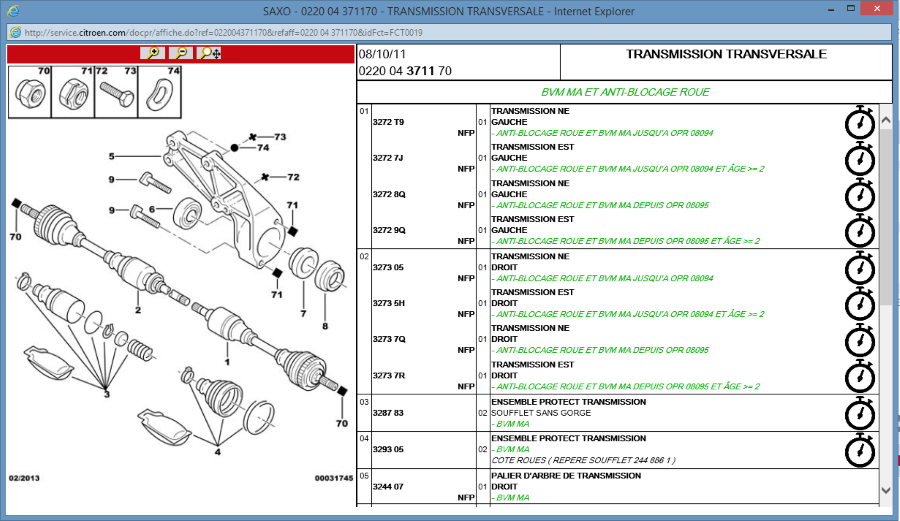The image size is (900, 521).
Task: Click callout number 2 on the diagram
Action: (x=138, y=310)
